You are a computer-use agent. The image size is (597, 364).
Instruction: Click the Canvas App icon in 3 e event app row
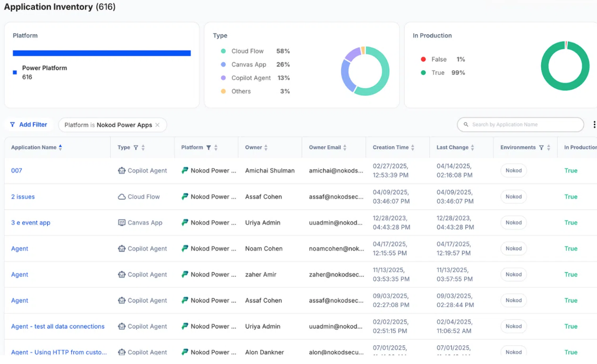tap(122, 223)
